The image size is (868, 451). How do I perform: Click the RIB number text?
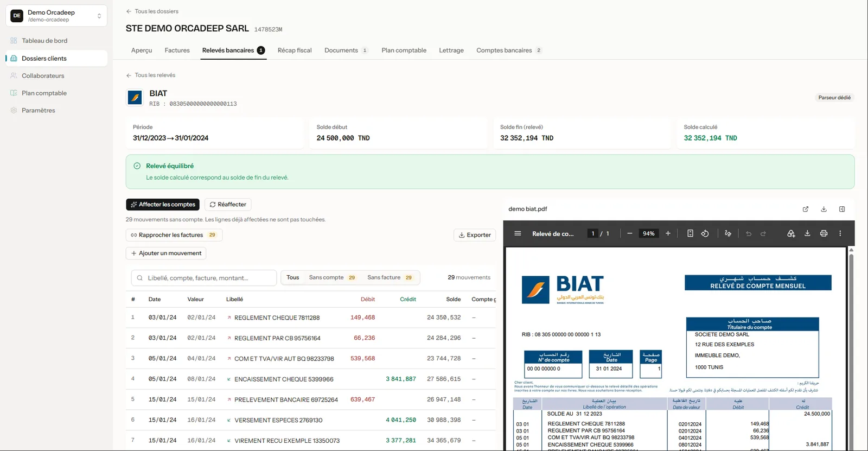pyautogui.click(x=193, y=104)
